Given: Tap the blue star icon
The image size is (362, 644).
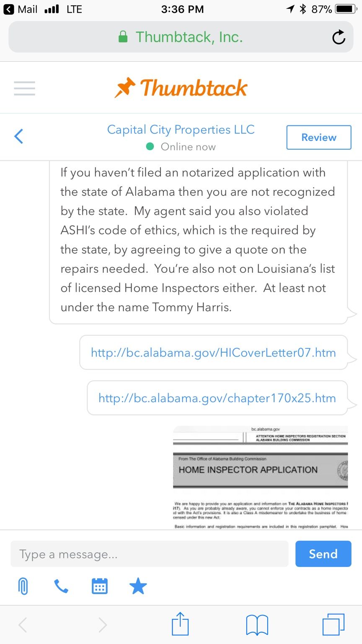Looking at the screenshot, I should (x=138, y=586).
